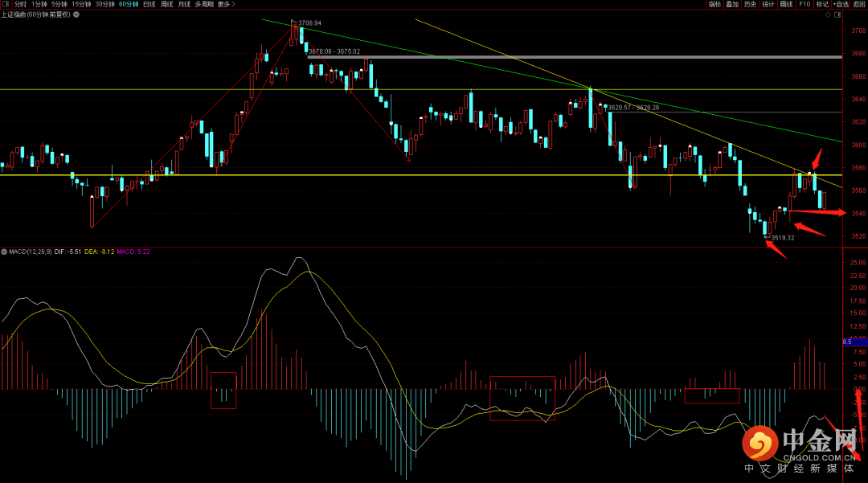Viewport: 868px width, 483px height.
Task: Open MACD indicator dropdown arrow
Action: pyautogui.click(x=4, y=252)
